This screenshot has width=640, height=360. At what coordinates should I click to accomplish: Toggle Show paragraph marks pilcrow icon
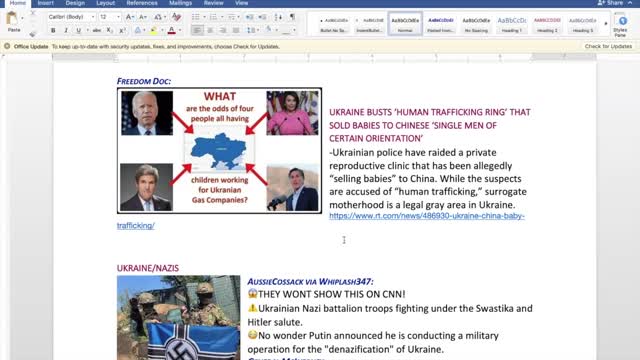tap(292, 17)
